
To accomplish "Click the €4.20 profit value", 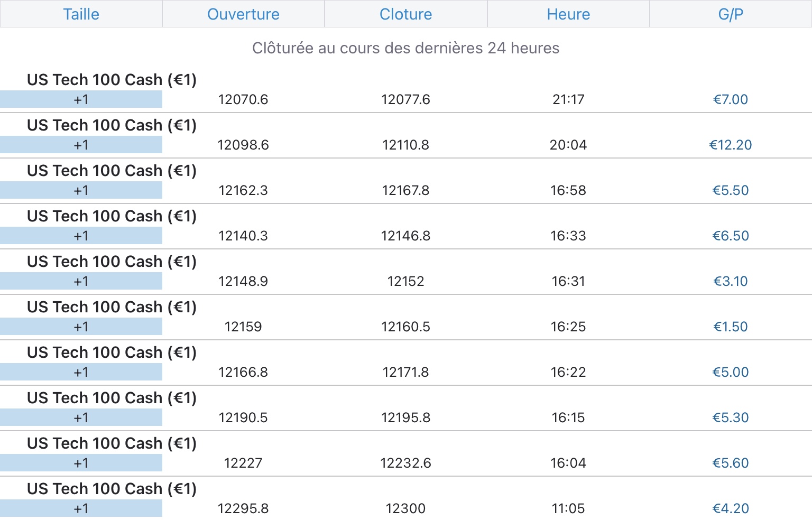I will click(x=731, y=508).
